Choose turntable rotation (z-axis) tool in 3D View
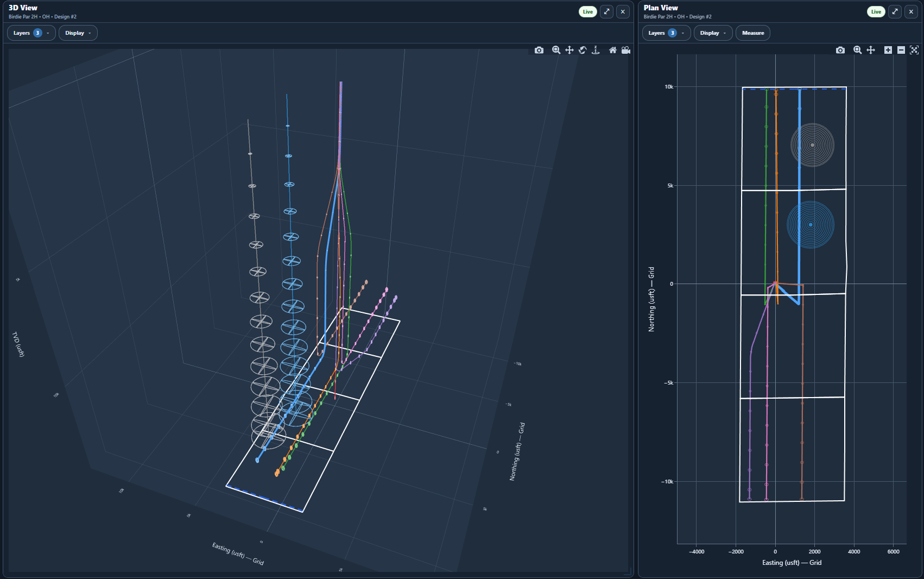The image size is (924, 579). (596, 50)
